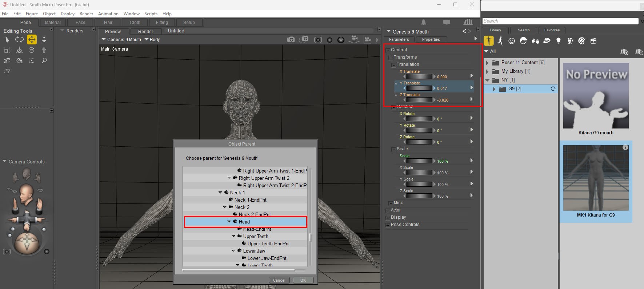Adjust the Z Scale dial
This screenshot has width=644, height=289.
point(419,196)
